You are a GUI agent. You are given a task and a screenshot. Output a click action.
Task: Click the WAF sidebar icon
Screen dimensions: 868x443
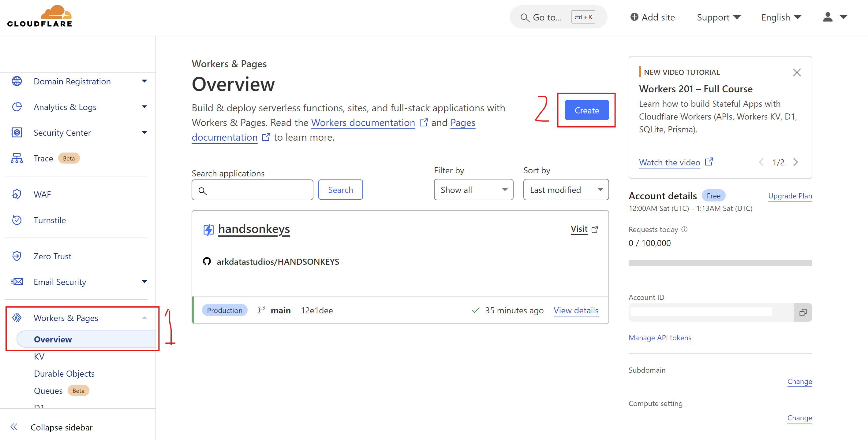pyautogui.click(x=17, y=194)
